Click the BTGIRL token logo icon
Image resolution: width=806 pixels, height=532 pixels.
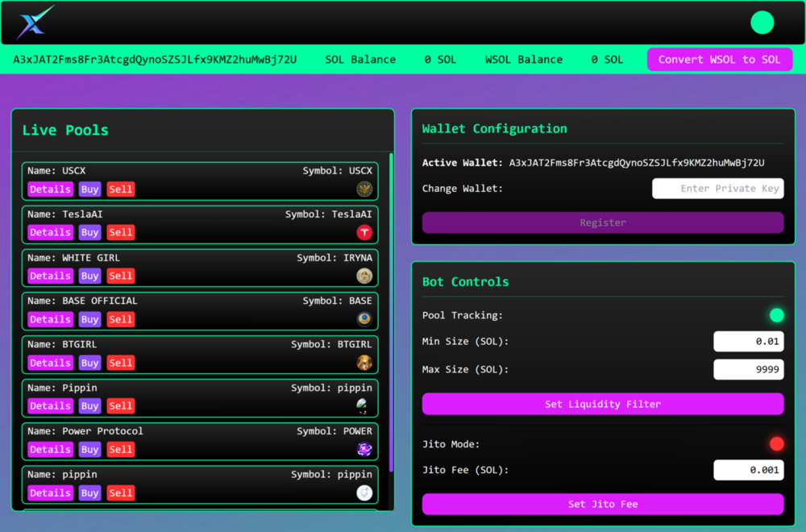tap(365, 361)
